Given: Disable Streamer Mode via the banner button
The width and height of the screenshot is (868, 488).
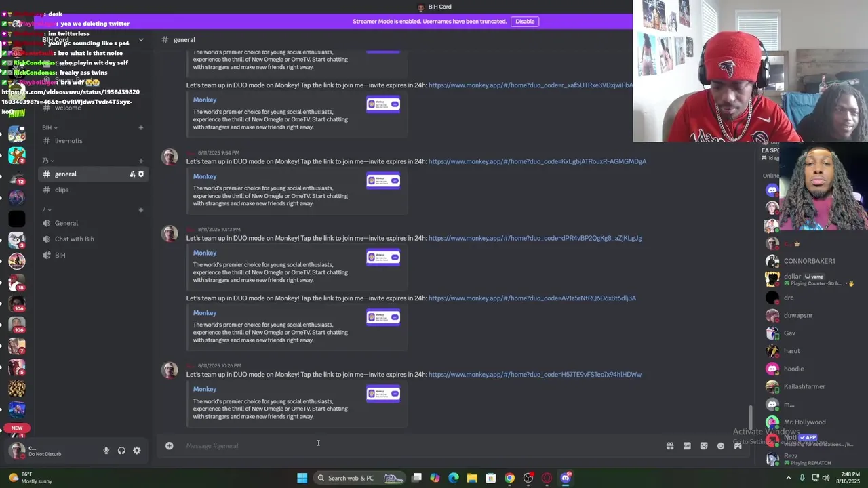Looking at the screenshot, I should pyautogui.click(x=525, y=22).
